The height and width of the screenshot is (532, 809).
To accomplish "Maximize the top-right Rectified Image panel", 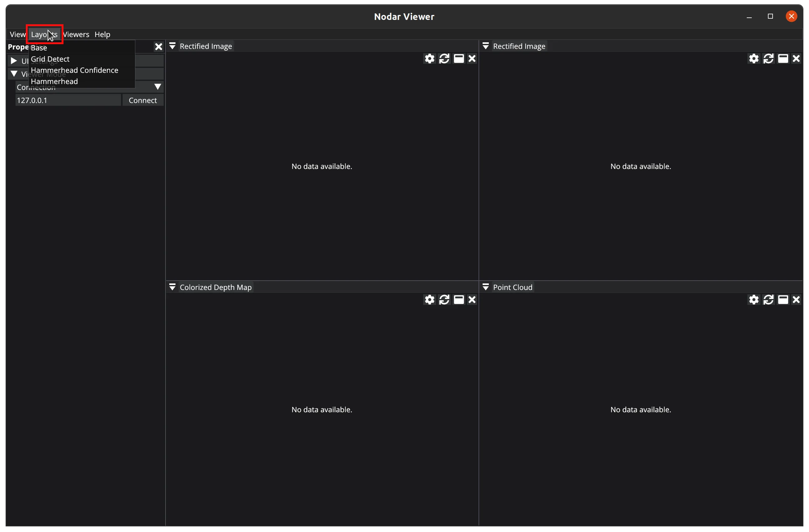I will coord(783,59).
